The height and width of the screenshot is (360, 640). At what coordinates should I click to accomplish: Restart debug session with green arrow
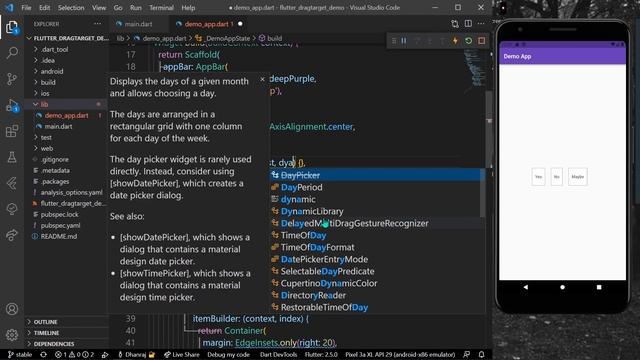(x=469, y=41)
